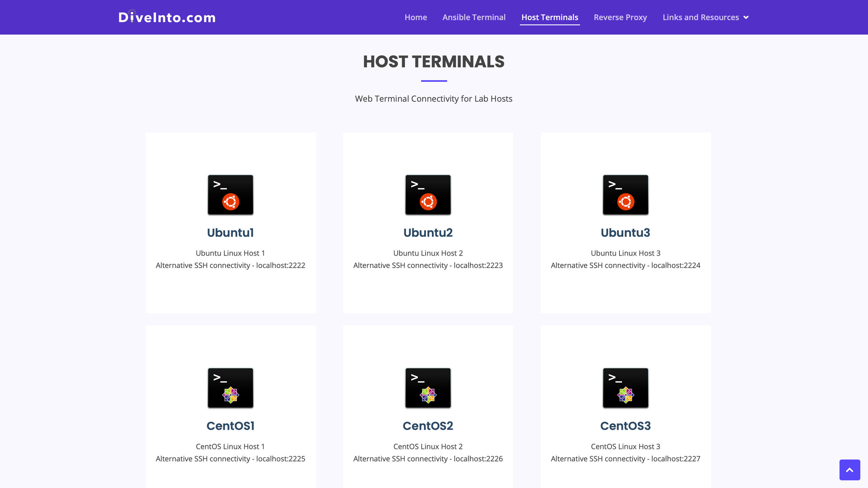Image resolution: width=868 pixels, height=488 pixels.
Task: Select the Host Terminals nav item
Action: tap(550, 17)
